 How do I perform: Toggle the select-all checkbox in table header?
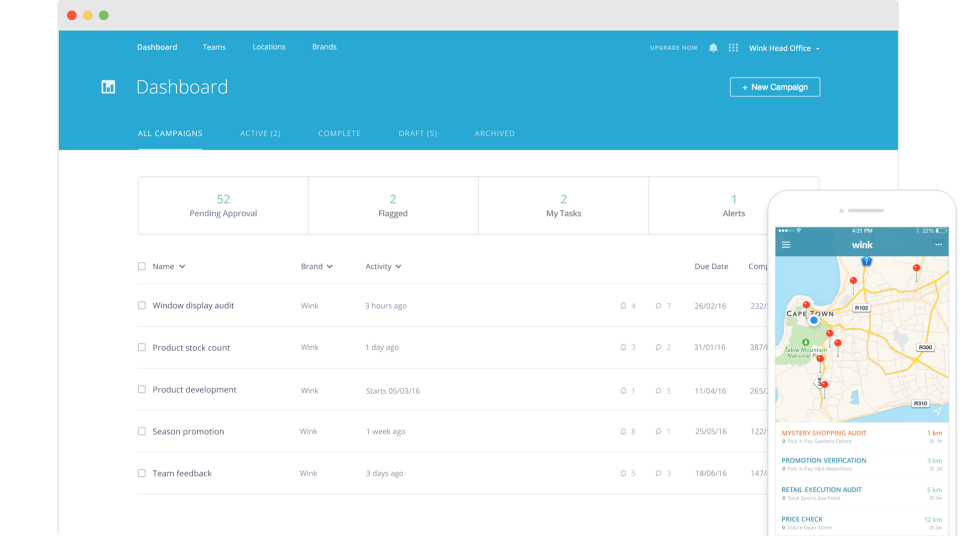pos(142,266)
